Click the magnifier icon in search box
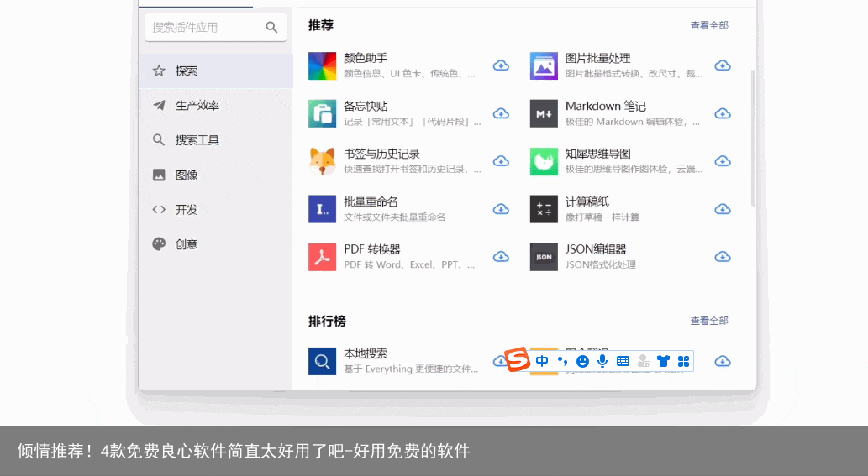Image resolution: width=868 pixels, height=476 pixels. [x=271, y=28]
